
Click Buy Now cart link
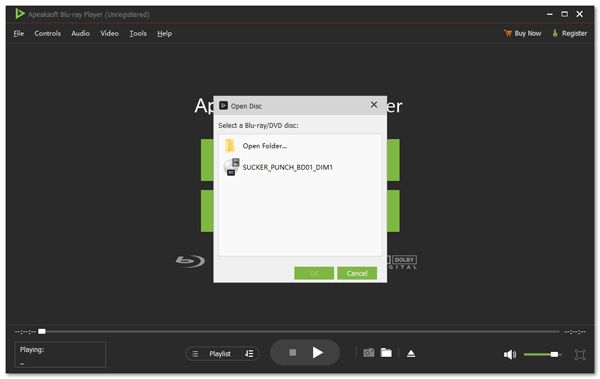coord(523,34)
